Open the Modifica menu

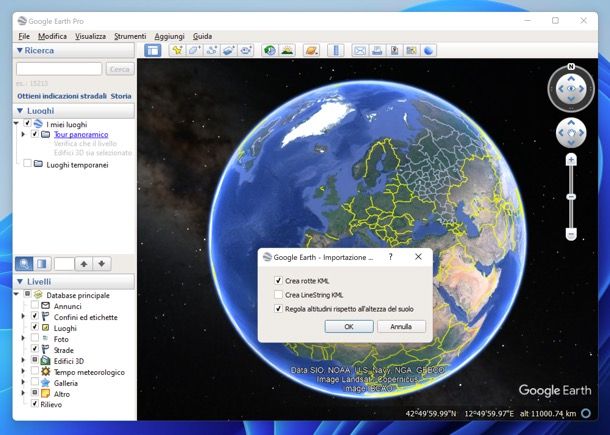coord(52,36)
